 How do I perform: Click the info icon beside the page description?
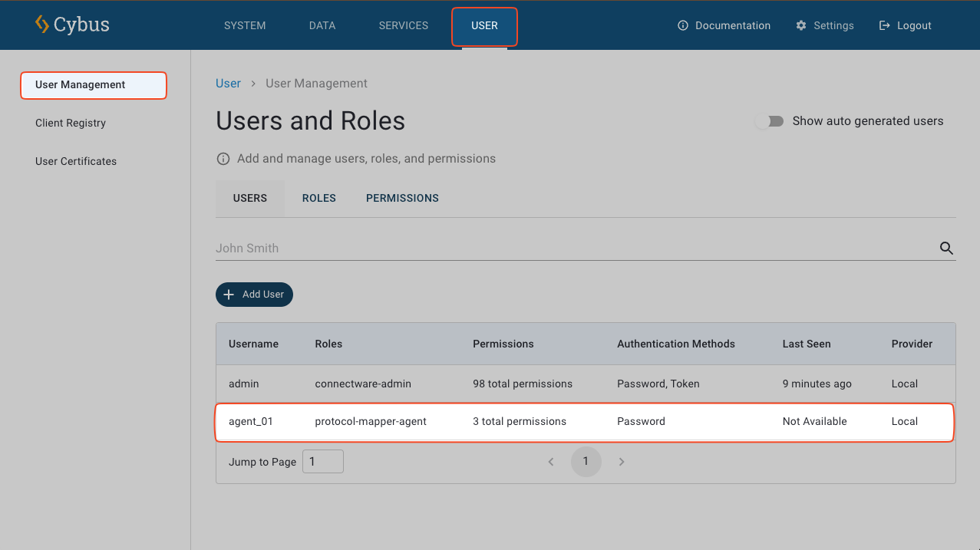(x=223, y=159)
